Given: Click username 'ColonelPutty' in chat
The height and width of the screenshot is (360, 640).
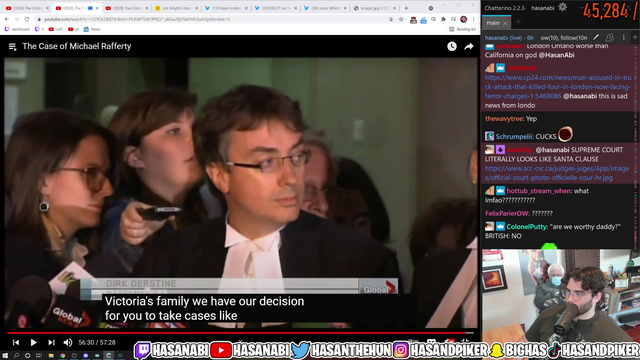Looking at the screenshot, I should tap(527, 227).
